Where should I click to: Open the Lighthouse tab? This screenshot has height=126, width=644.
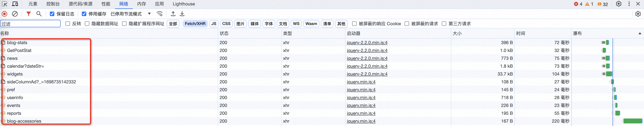coord(184,4)
